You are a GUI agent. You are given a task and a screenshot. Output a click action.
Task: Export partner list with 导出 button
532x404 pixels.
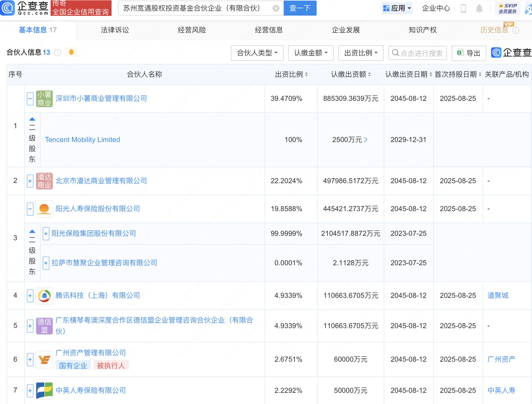click(469, 53)
